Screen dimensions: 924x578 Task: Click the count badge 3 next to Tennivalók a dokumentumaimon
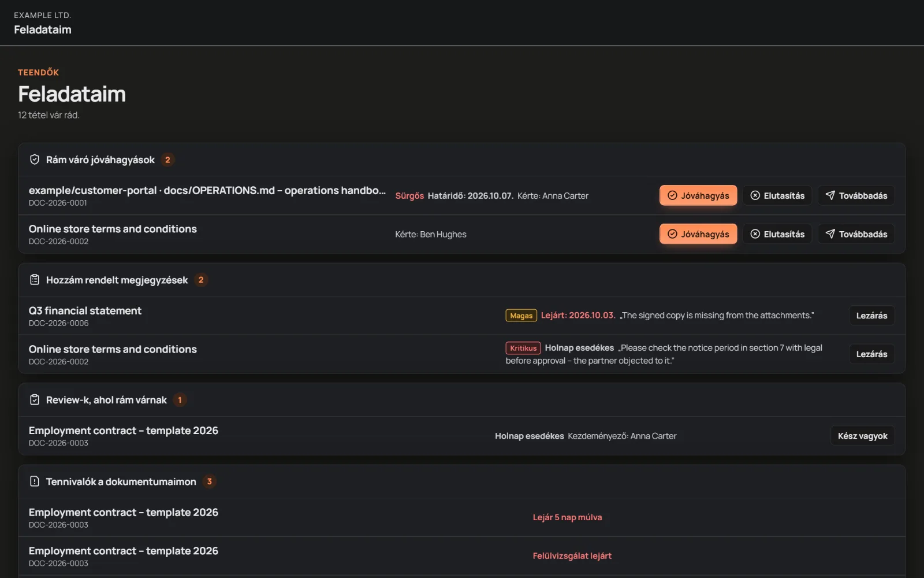209,481
